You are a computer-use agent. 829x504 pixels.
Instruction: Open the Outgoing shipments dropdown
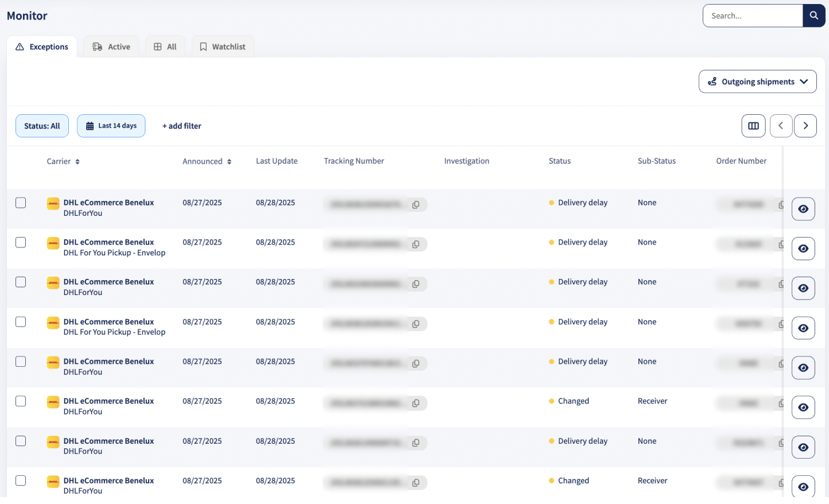757,82
